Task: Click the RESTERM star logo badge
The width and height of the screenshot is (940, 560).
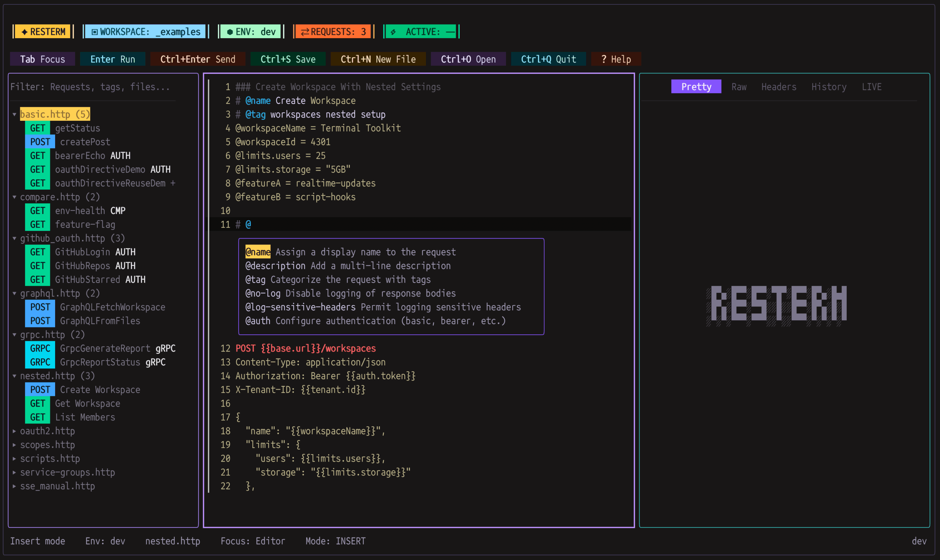Action: pyautogui.click(x=25, y=32)
